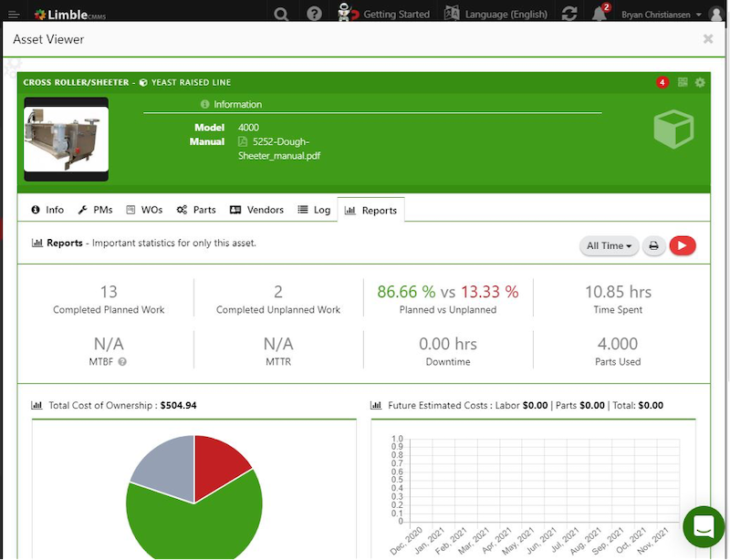The image size is (730, 560).
Task: Click the QR code icon in asset header
Action: [683, 82]
